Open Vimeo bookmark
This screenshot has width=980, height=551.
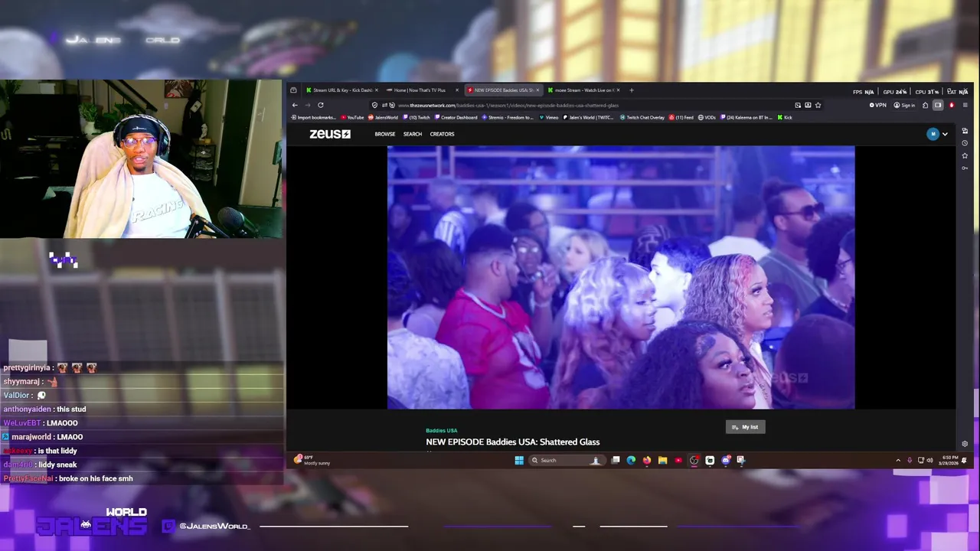550,118
